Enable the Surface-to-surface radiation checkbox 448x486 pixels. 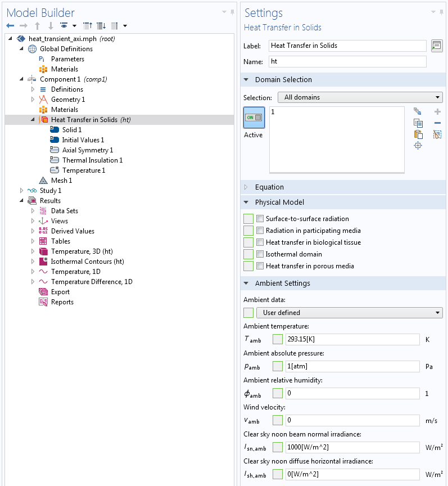coord(260,219)
